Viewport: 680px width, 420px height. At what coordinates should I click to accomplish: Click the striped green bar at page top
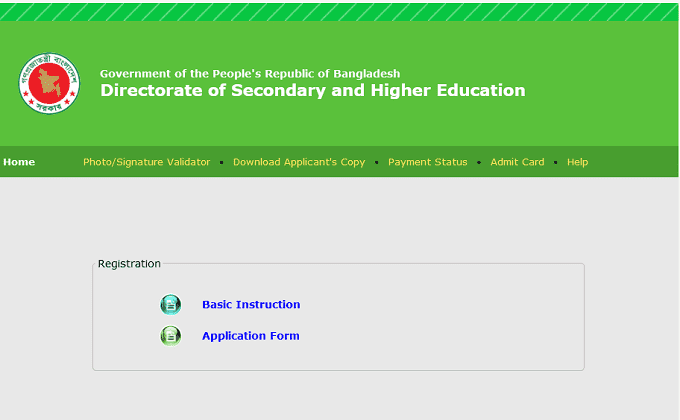pos(340,11)
